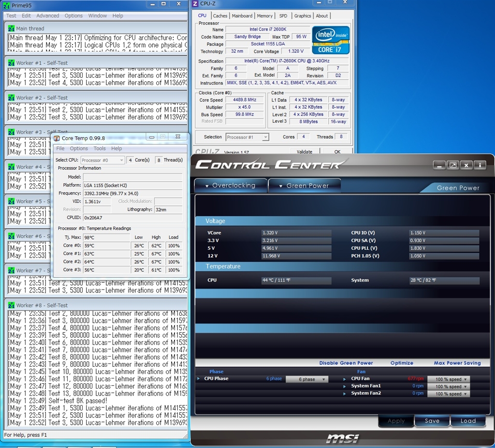The image size is (495, 448).
Task: Expand the CPU Fan row arrow
Action: (x=344, y=379)
